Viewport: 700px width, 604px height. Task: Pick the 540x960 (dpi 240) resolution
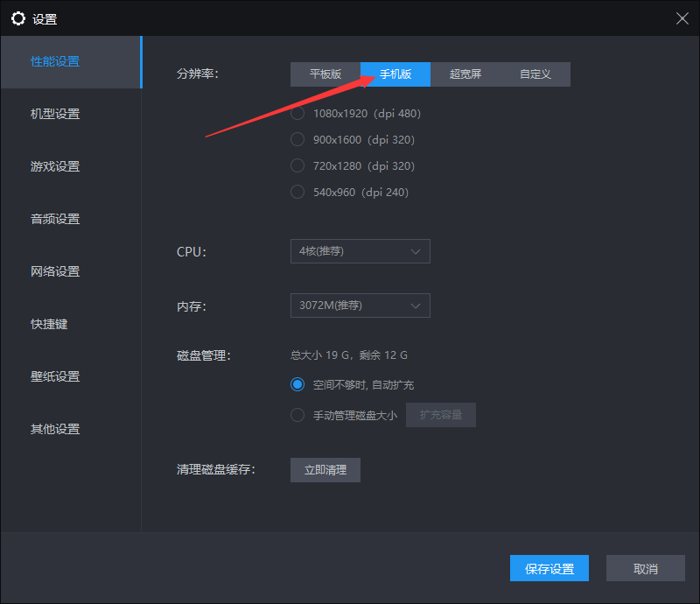pyautogui.click(x=297, y=192)
